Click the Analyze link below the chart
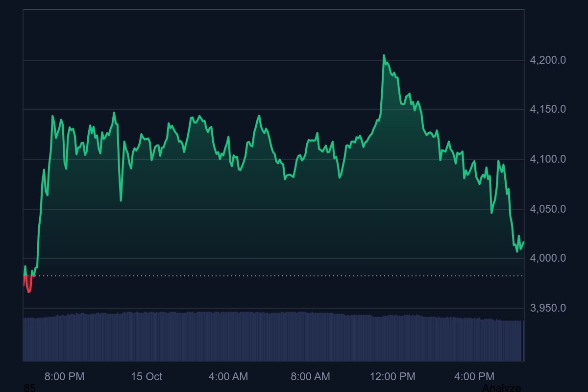The height and width of the screenshot is (392, 588). coord(501,388)
